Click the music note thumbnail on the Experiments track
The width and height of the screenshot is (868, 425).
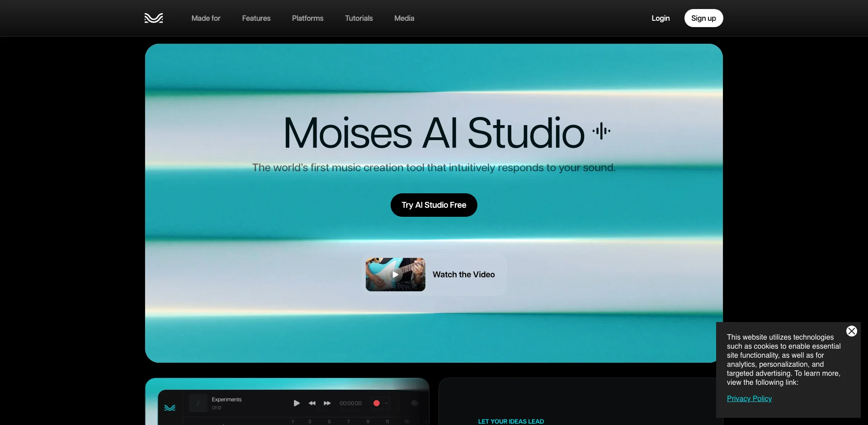[x=198, y=402]
